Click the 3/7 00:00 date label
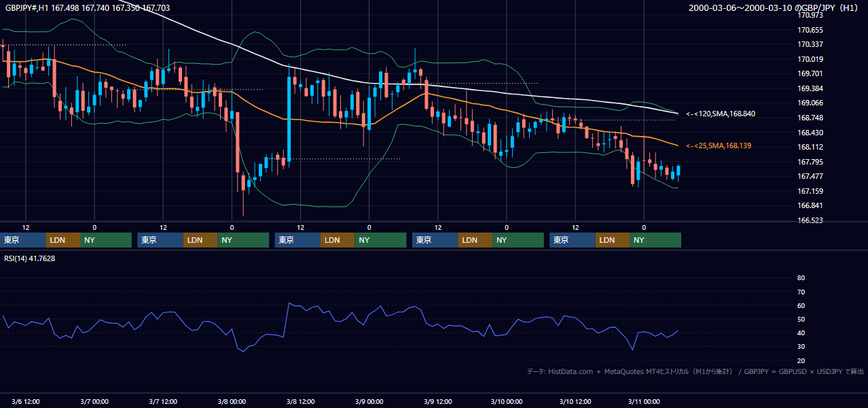 (94, 402)
